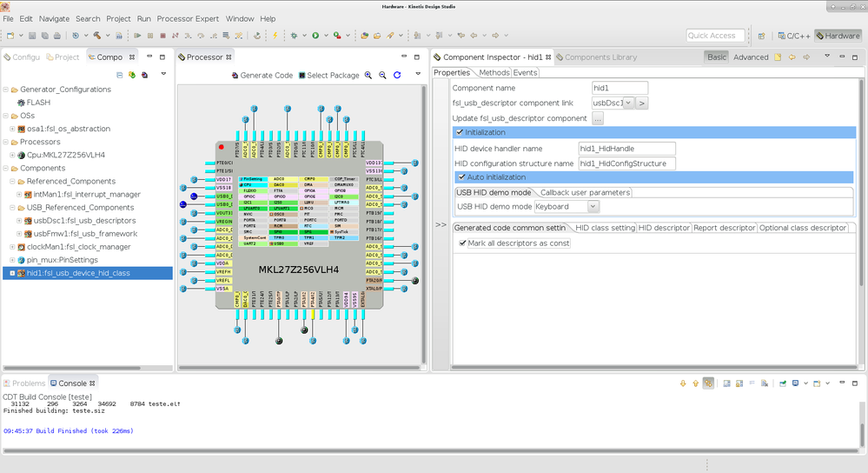Click the Select Package chip icon
The image size is (868, 473).
point(301,76)
